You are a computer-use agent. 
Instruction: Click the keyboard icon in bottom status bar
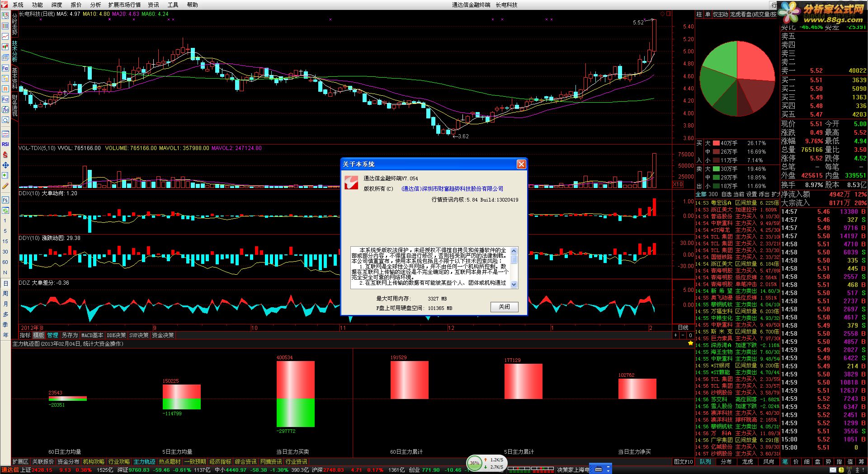point(598,469)
